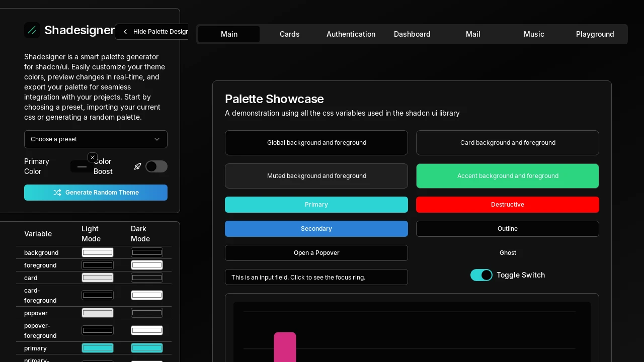The width and height of the screenshot is (644, 362).
Task: Click the red Destructive button
Action: pos(508,205)
